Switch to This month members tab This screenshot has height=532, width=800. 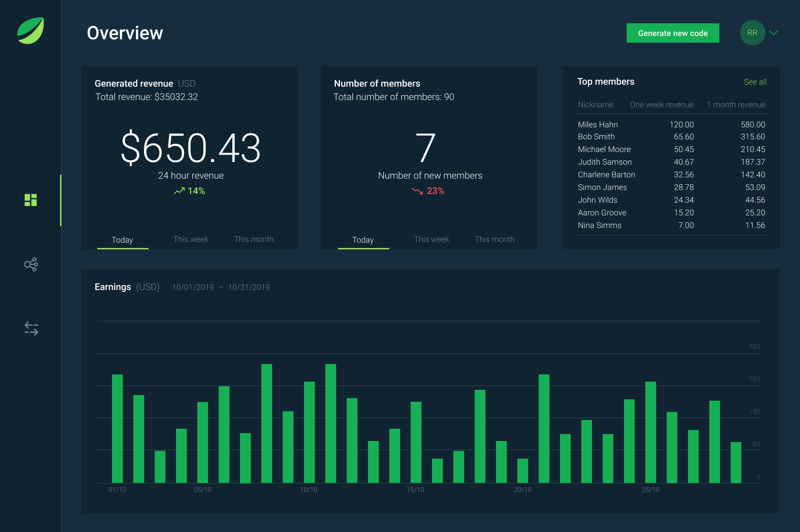coord(494,239)
